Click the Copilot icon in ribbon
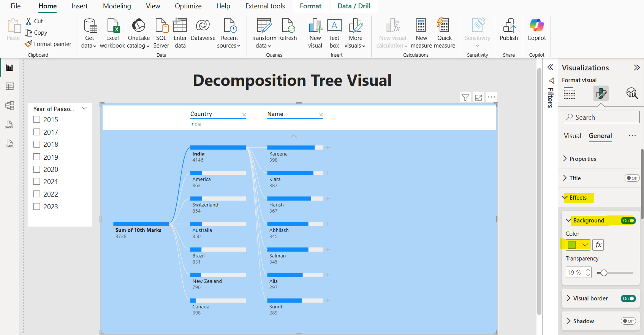 click(x=536, y=26)
